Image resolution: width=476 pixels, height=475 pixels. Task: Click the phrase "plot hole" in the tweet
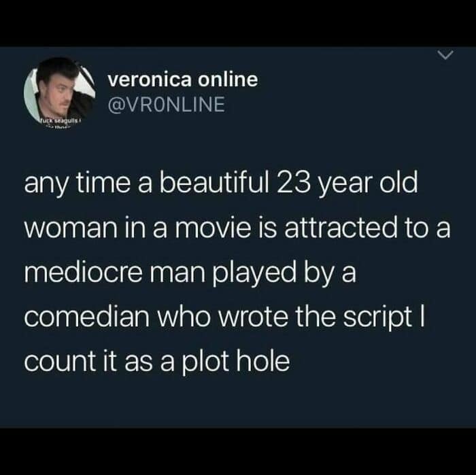point(235,362)
